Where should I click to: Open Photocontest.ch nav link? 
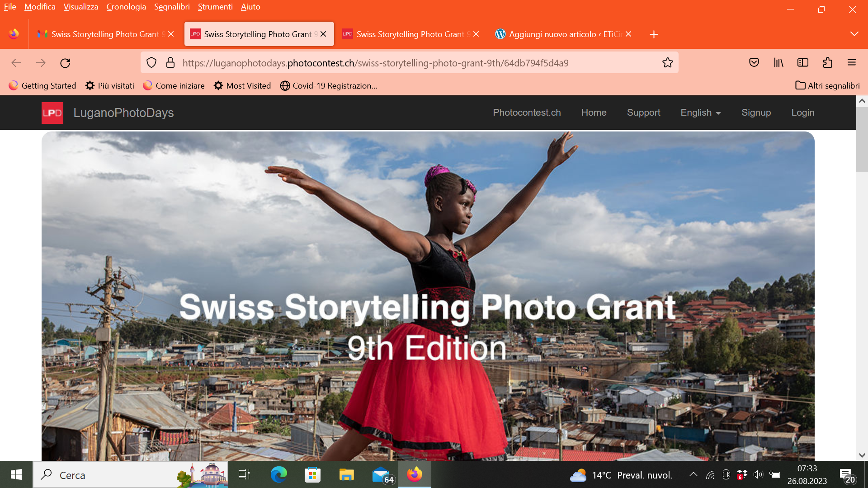527,113
